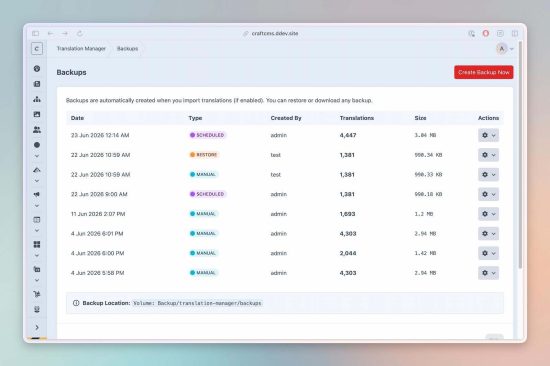Go back with the browser back arrow

tap(51, 33)
